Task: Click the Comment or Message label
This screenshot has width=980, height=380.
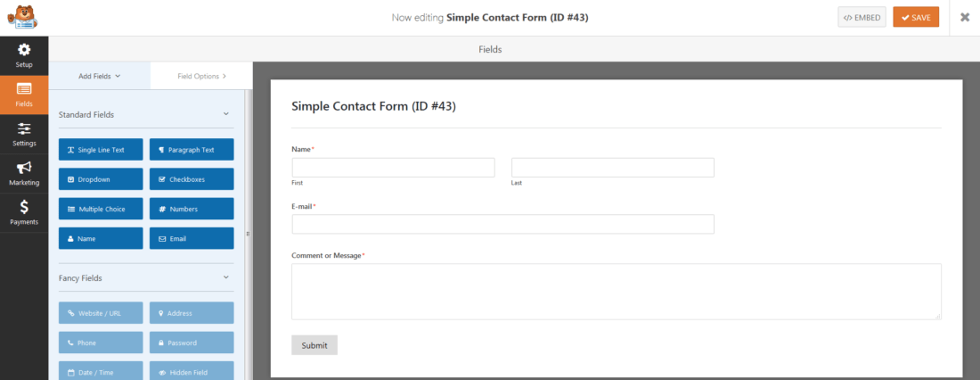Action: pyautogui.click(x=327, y=255)
